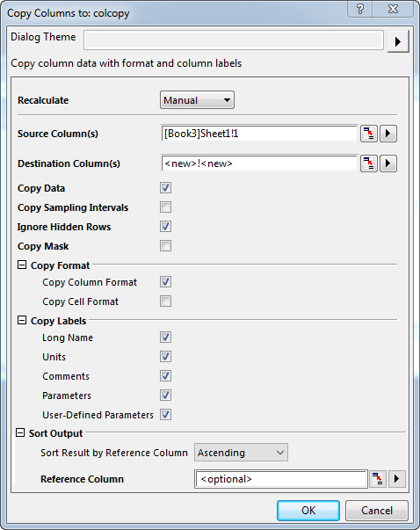Click the Dialog Theme field

234,40
